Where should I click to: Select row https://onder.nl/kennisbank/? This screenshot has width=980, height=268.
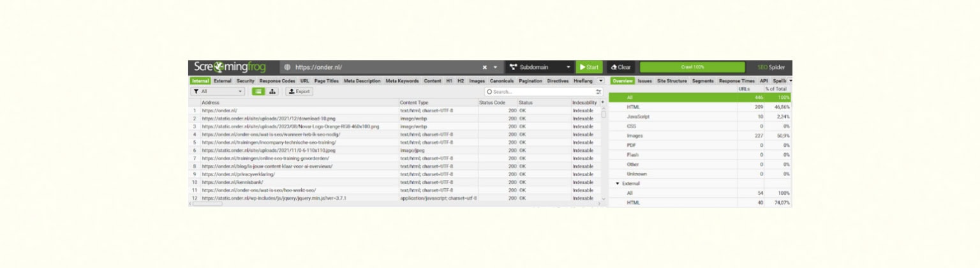pos(395,182)
